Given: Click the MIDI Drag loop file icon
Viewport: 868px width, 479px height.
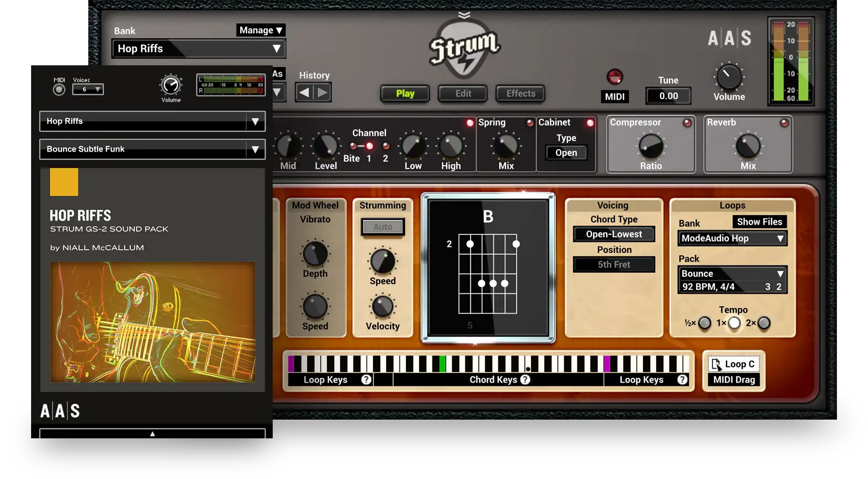Looking at the screenshot, I should pyautogui.click(x=716, y=364).
